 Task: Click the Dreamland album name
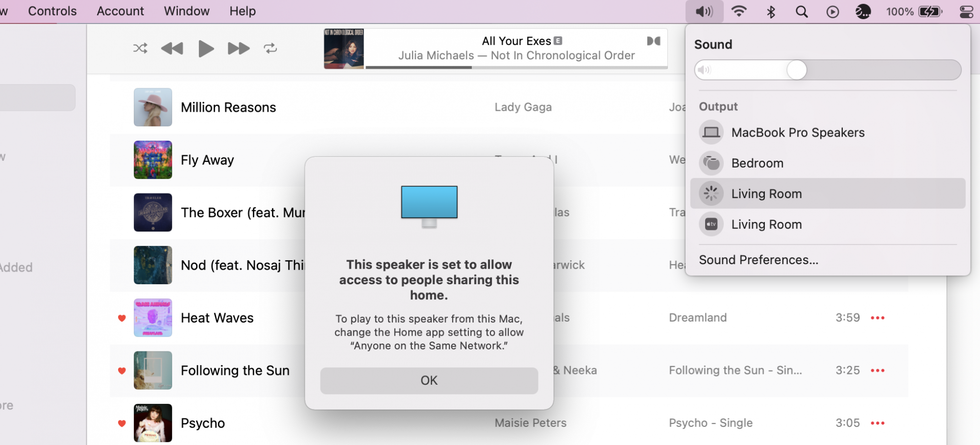click(698, 318)
